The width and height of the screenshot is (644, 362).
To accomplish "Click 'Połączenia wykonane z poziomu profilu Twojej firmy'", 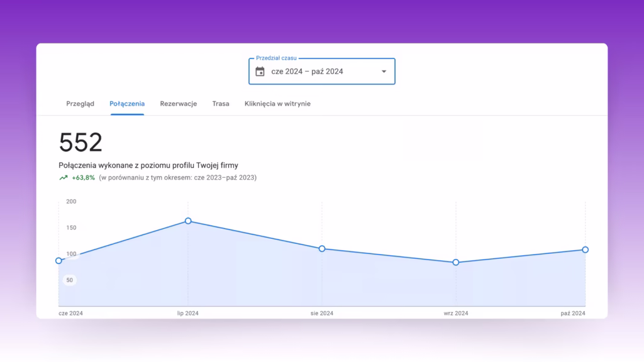I will [x=148, y=165].
